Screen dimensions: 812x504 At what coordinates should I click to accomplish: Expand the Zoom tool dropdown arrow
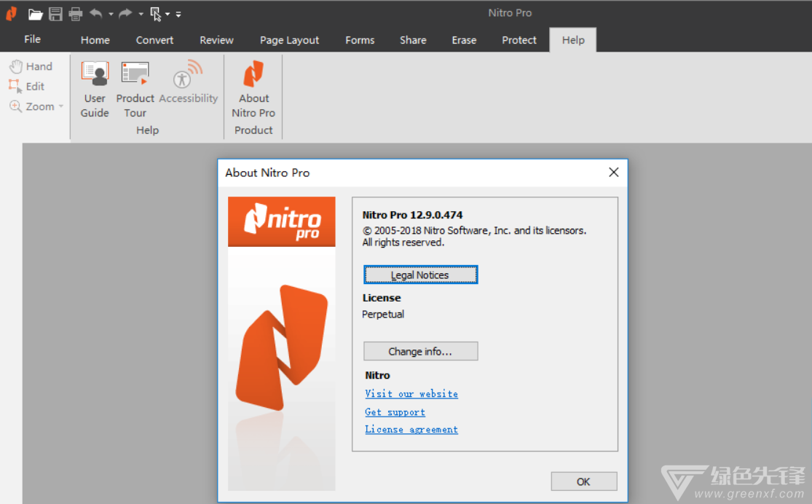pos(61,106)
